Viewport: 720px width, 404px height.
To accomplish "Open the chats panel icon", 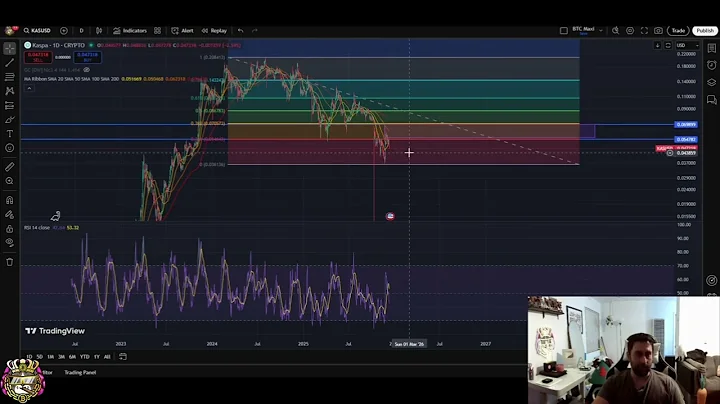I will (712, 100).
